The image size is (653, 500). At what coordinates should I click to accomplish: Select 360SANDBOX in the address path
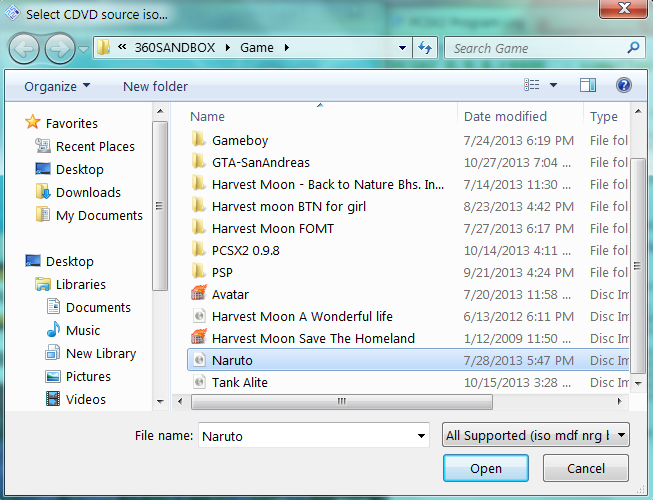(x=174, y=47)
